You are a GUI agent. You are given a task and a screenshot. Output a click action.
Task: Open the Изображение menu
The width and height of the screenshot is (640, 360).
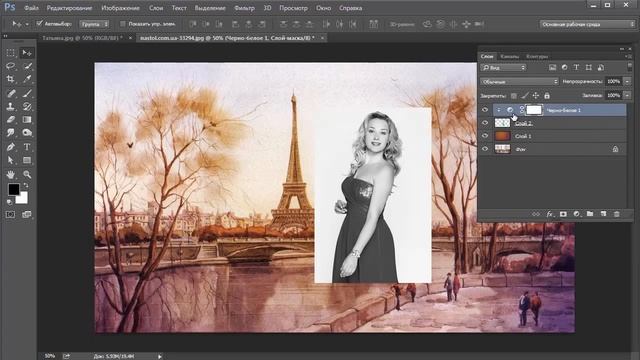pos(120,8)
